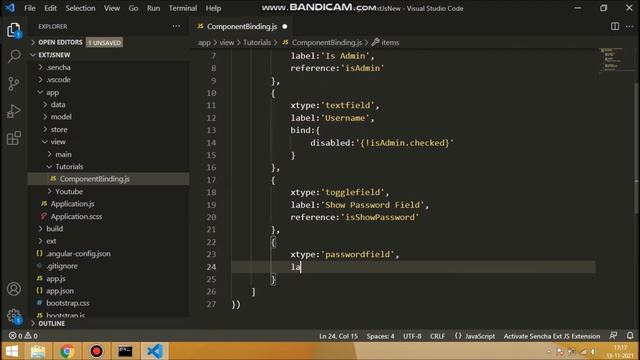
Task: Open app.js file
Action: (x=56, y=278)
